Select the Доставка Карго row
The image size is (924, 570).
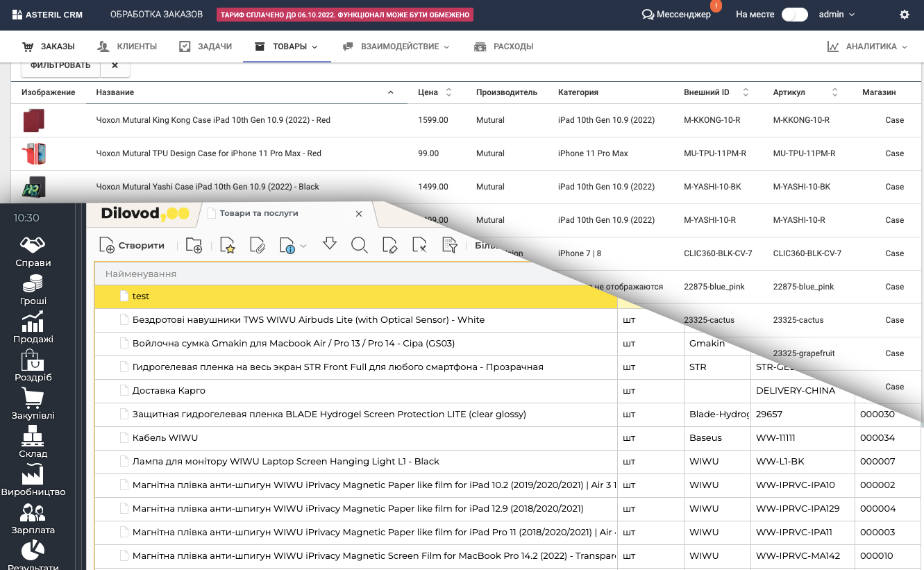pos(356,391)
